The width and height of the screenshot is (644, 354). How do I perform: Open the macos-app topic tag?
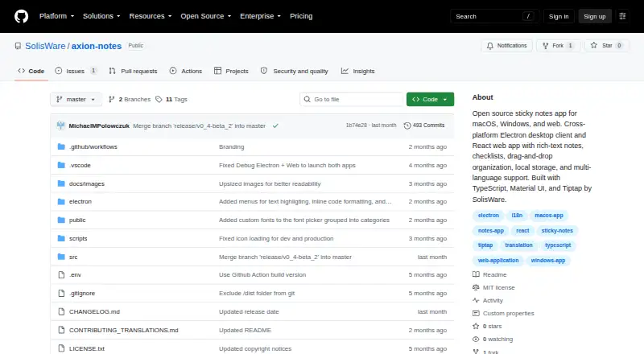[549, 215]
